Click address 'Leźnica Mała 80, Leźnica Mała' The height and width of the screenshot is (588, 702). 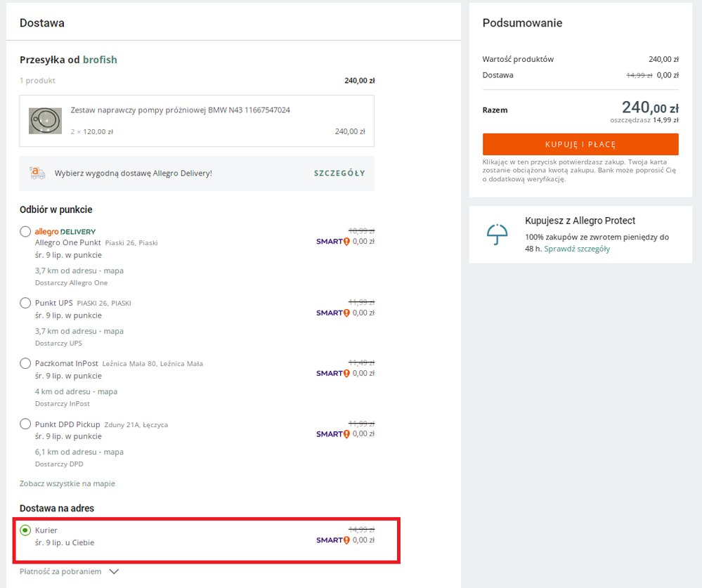click(152, 364)
